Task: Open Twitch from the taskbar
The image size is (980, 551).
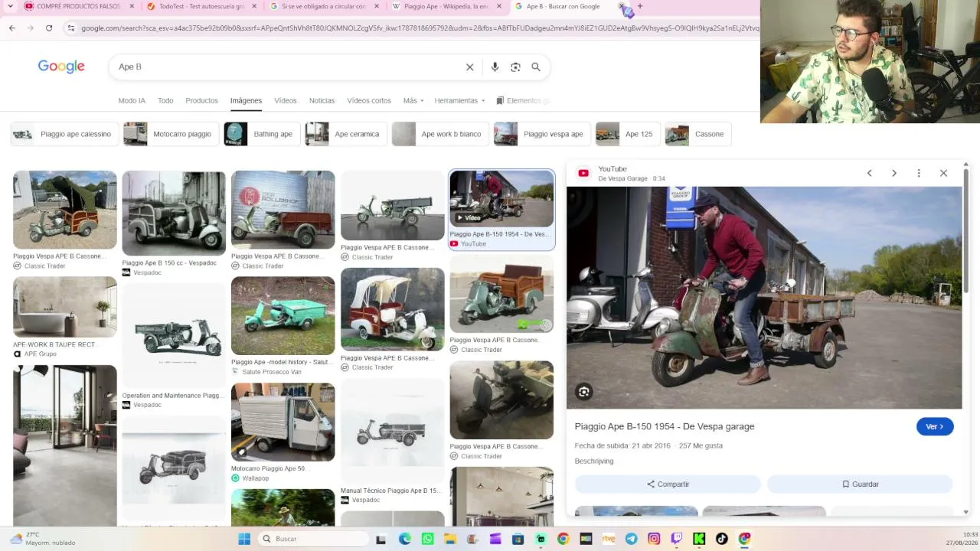Action: point(676,539)
